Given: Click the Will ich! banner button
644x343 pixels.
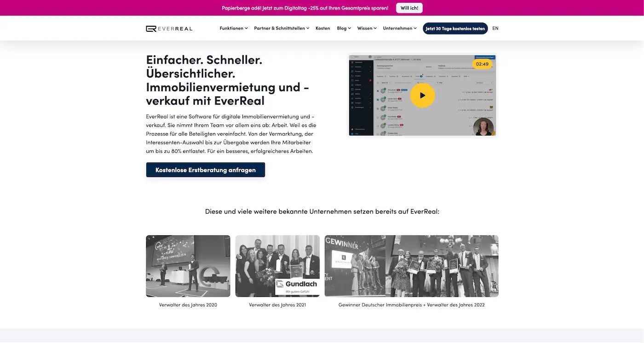Looking at the screenshot, I should point(409,8).
